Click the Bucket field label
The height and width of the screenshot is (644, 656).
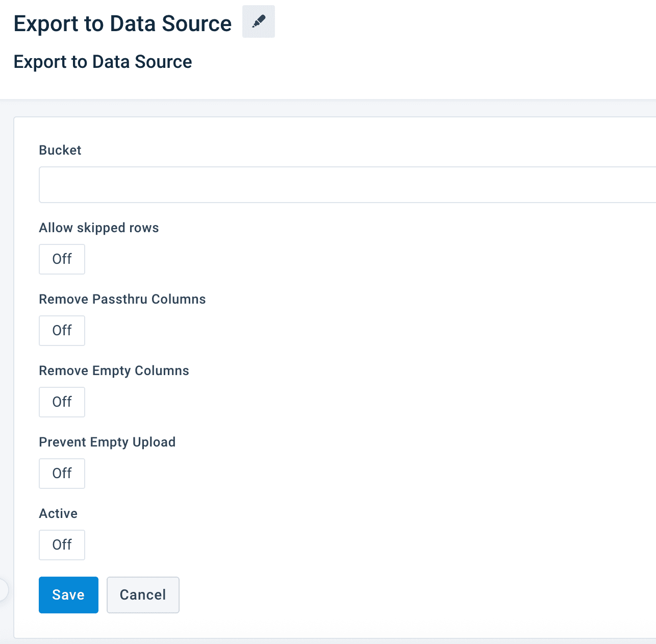[x=60, y=150]
